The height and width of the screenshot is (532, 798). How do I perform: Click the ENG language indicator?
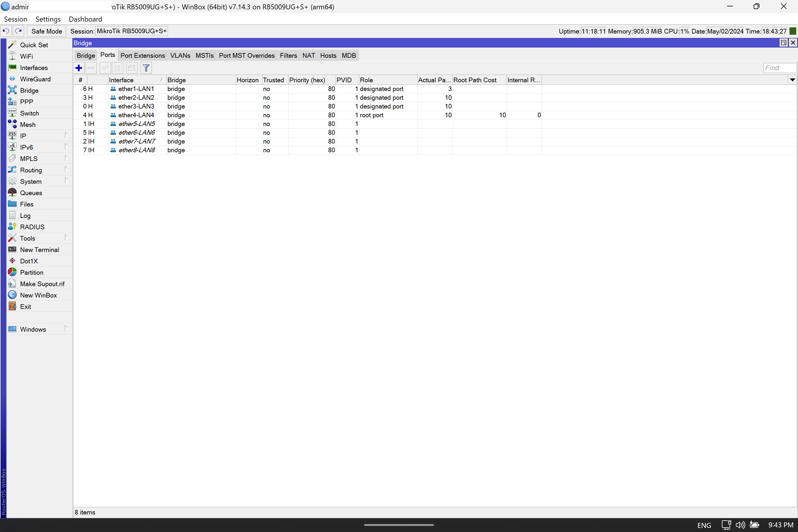pyautogui.click(x=704, y=525)
